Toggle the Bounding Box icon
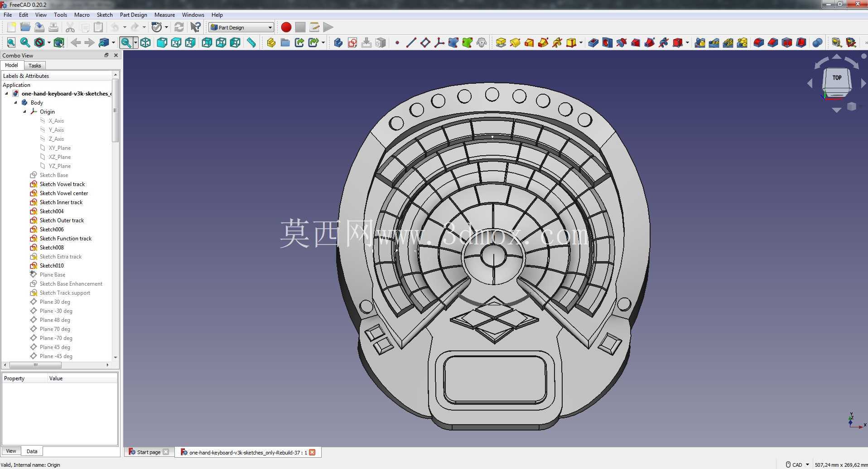Screen dimensions: 868x469 [x=59, y=43]
